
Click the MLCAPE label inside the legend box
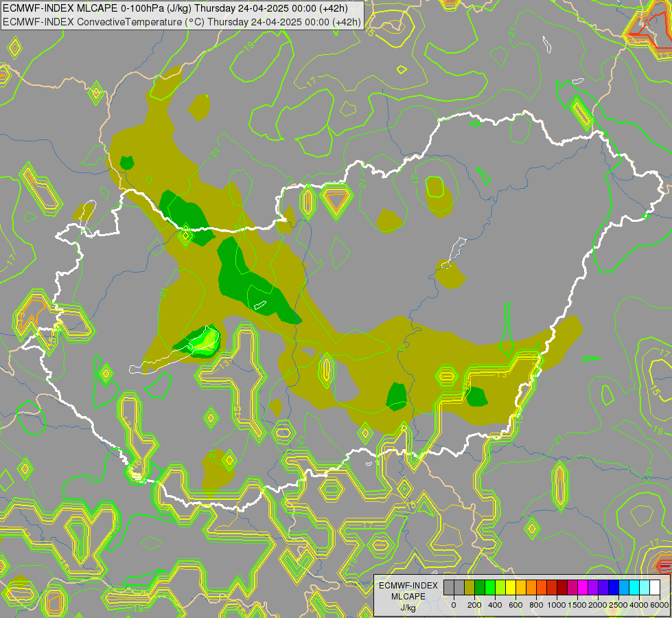coord(408,597)
